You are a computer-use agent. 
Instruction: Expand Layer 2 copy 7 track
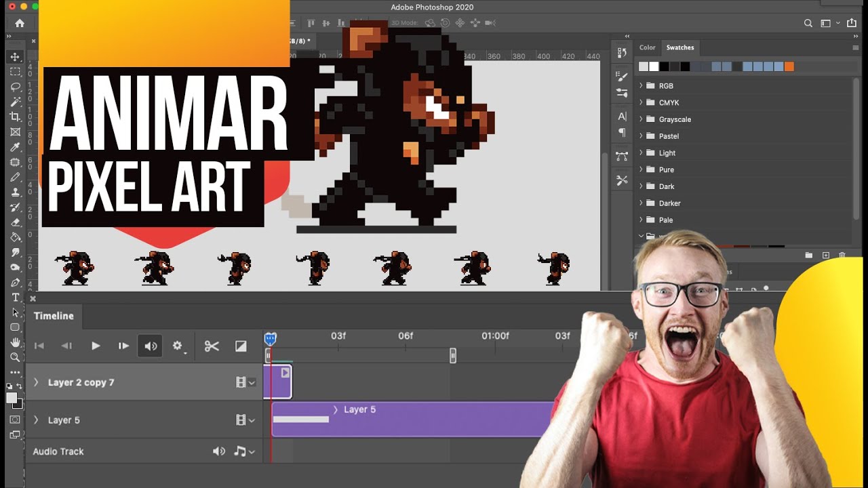tap(36, 382)
